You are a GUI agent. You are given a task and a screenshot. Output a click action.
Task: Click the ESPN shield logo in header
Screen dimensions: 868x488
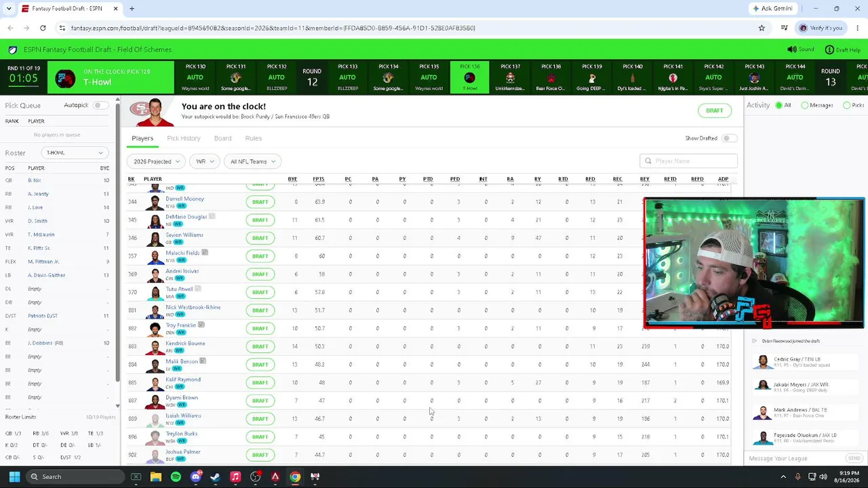[13, 49]
